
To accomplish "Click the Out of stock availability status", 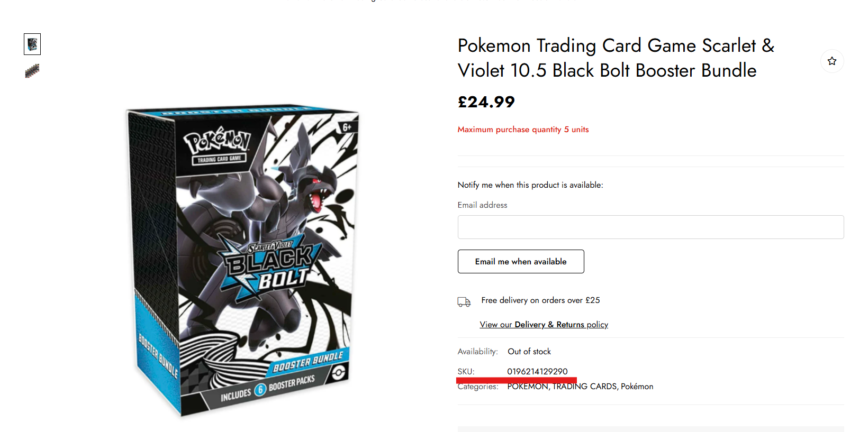I will pos(529,352).
